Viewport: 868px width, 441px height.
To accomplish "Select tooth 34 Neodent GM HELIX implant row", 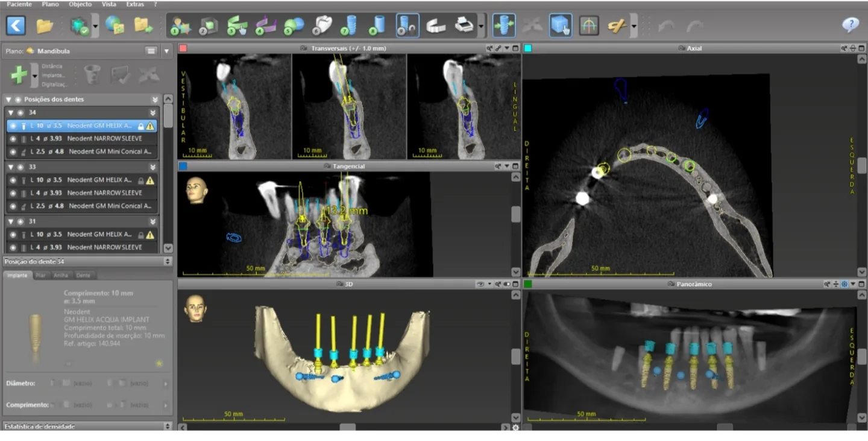I will [x=82, y=126].
